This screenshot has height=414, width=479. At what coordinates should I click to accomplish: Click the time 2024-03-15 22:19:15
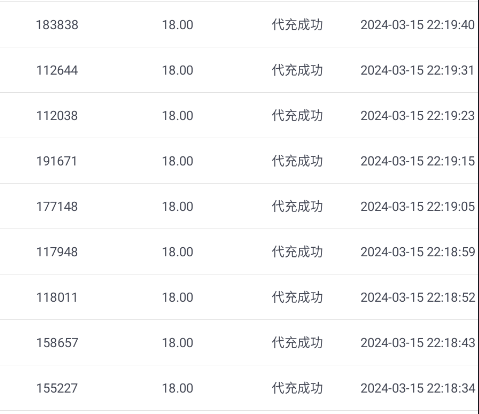418,161
